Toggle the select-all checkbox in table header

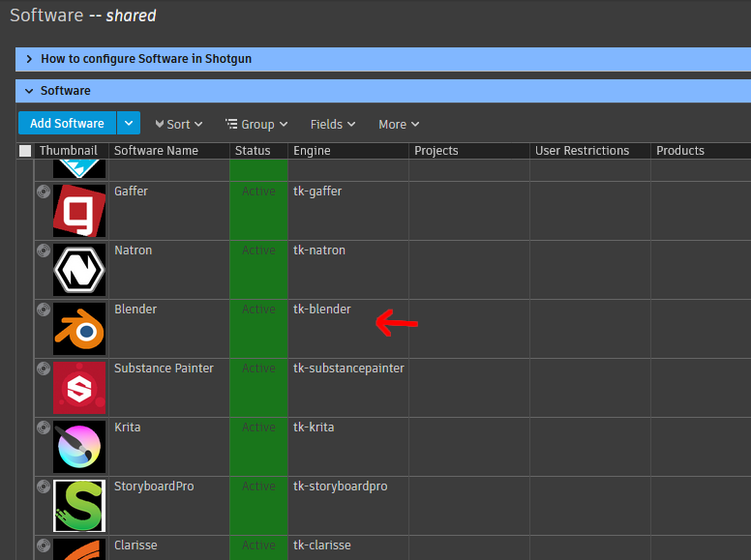pyautogui.click(x=25, y=151)
